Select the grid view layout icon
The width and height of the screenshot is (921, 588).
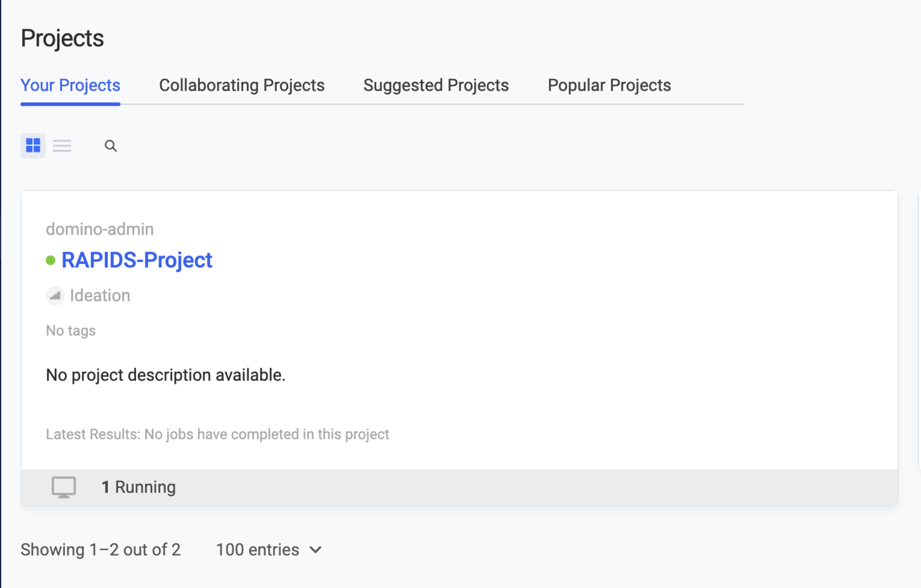(33, 145)
